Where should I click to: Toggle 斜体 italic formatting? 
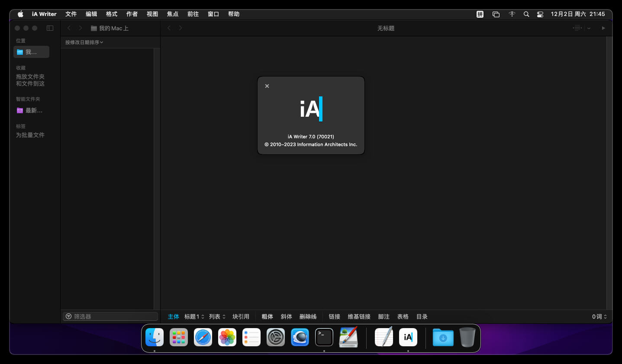point(287,316)
